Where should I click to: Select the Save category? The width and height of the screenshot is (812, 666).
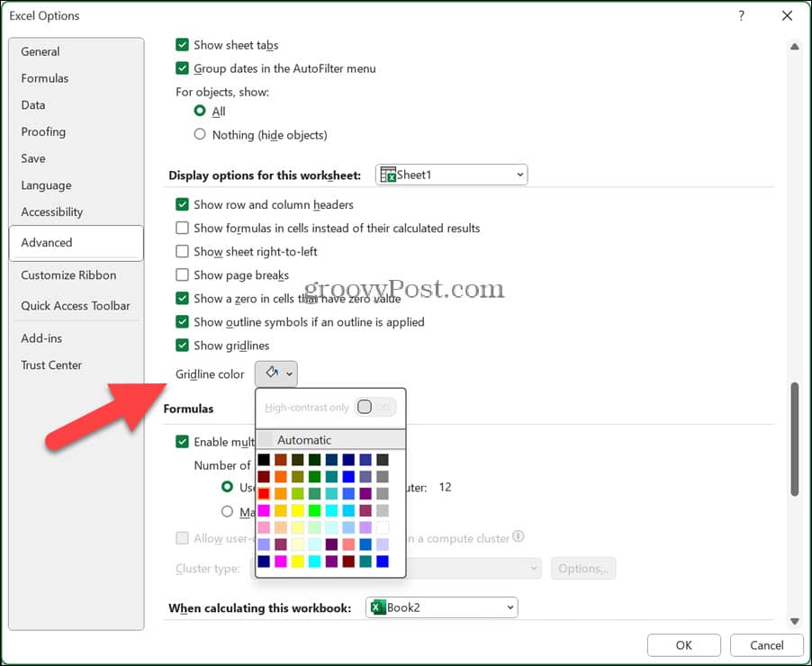(33, 158)
